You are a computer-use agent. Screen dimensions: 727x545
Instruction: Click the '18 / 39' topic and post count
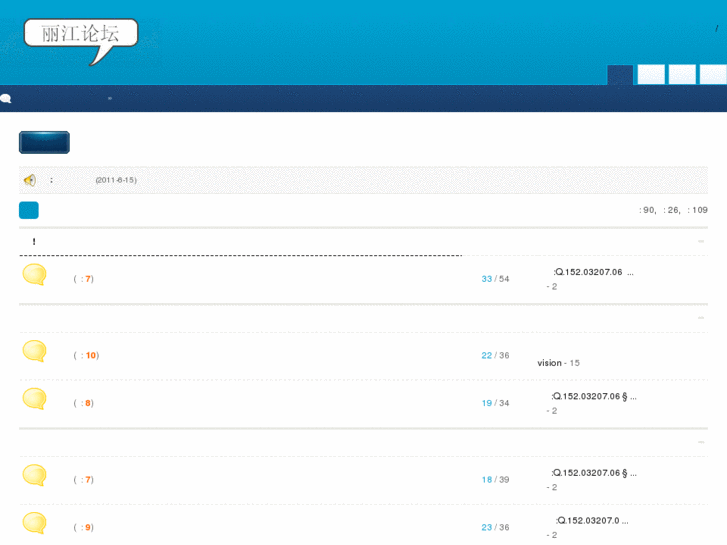point(495,480)
